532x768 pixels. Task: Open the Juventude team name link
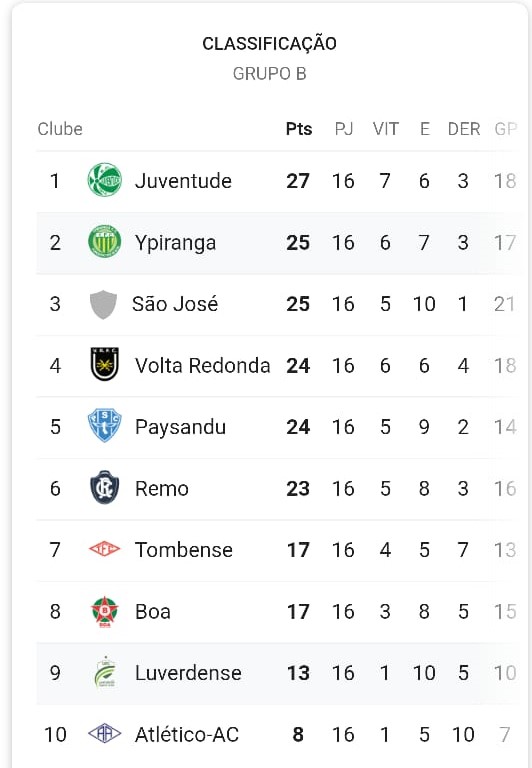[183, 181]
